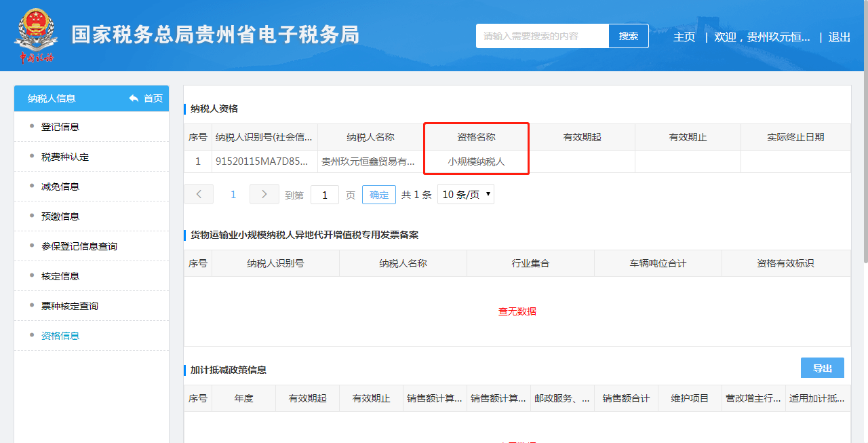Viewport: 868px width, 443px height.
Task: Open 减免信息 sidebar item
Action: [60, 187]
